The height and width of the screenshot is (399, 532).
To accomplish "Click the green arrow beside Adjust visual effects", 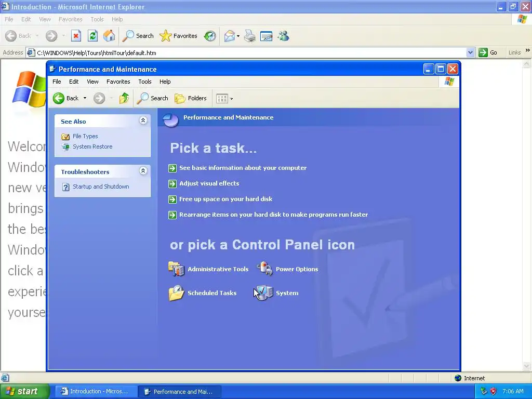I will (x=172, y=183).
